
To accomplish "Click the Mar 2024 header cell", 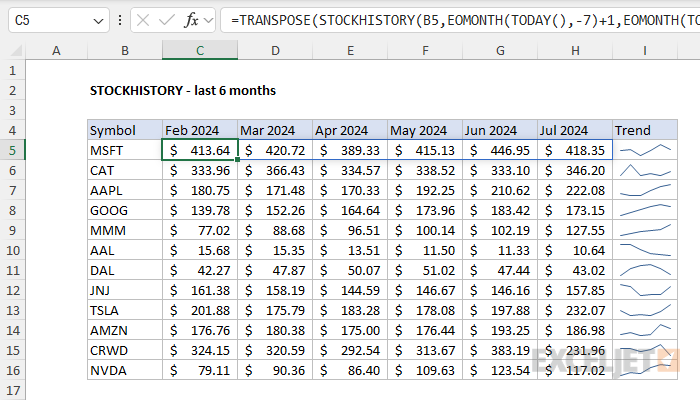I will [275, 130].
